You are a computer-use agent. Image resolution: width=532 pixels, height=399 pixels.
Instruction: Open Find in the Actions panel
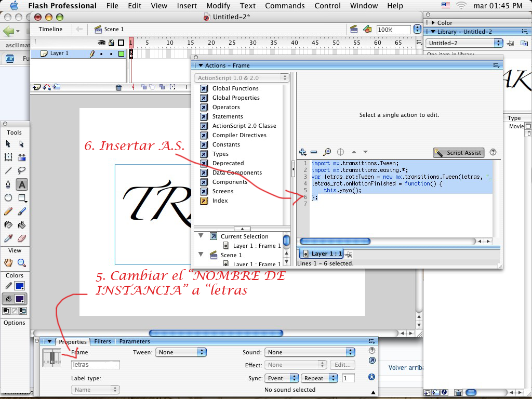click(327, 152)
